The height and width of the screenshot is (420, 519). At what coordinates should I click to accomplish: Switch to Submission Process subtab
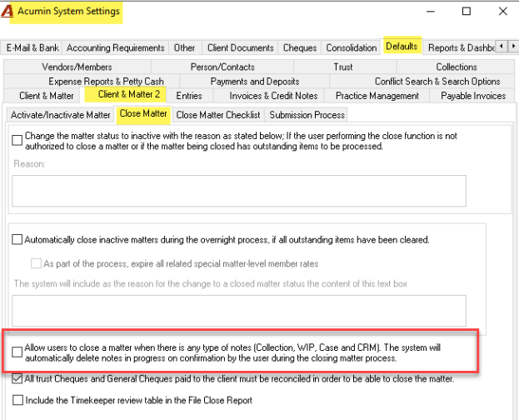307,115
